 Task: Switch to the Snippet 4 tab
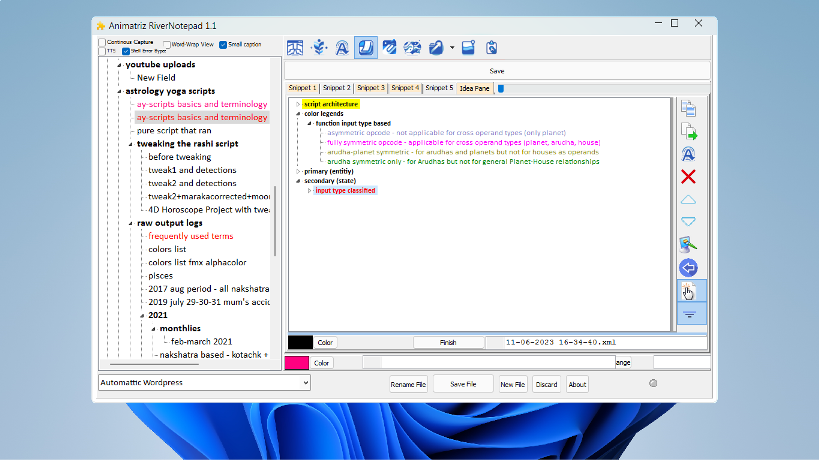405,88
